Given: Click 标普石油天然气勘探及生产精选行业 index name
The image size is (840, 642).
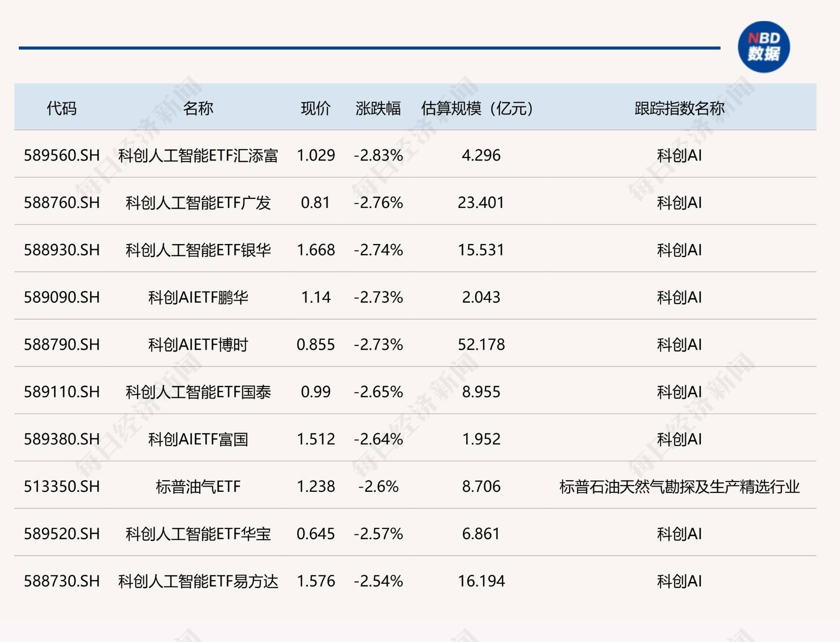Looking at the screenshot, I should point(679,487).
